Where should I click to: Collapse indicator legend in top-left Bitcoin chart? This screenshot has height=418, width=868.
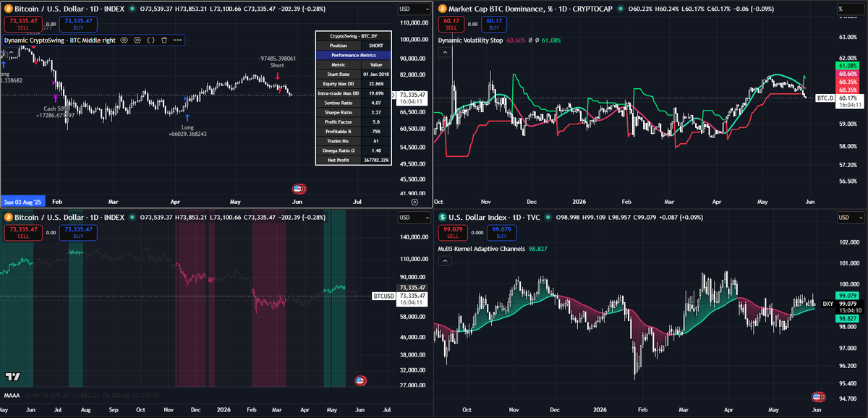pos(11,51)
